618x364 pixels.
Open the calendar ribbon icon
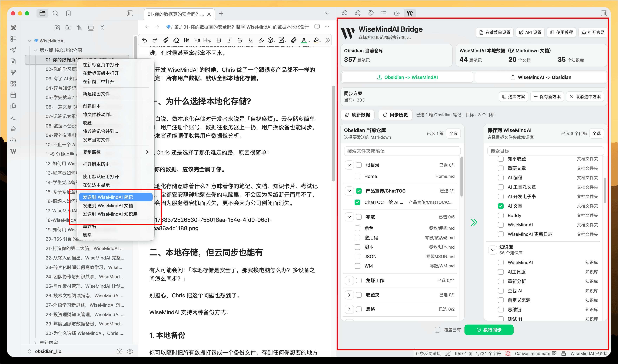13,95
